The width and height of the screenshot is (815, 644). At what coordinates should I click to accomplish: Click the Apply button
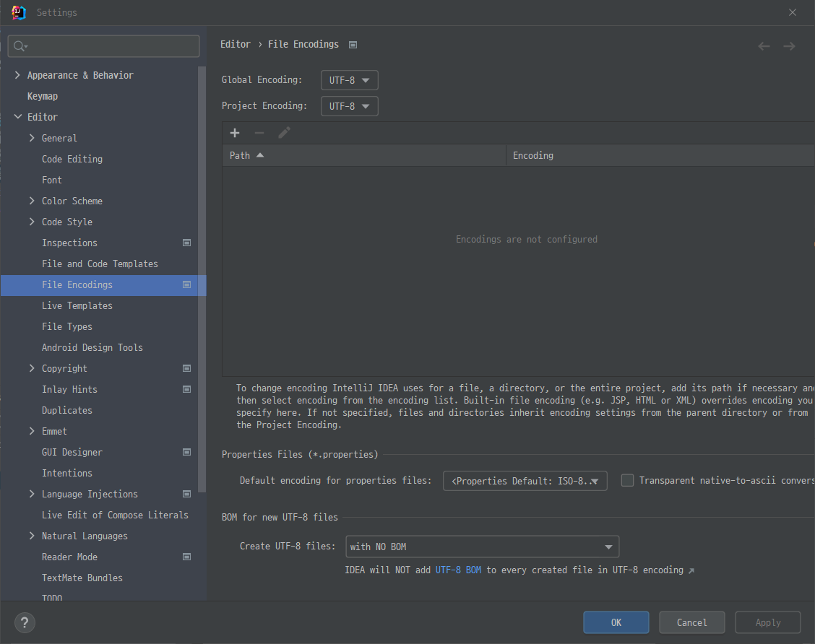[768, 623]
